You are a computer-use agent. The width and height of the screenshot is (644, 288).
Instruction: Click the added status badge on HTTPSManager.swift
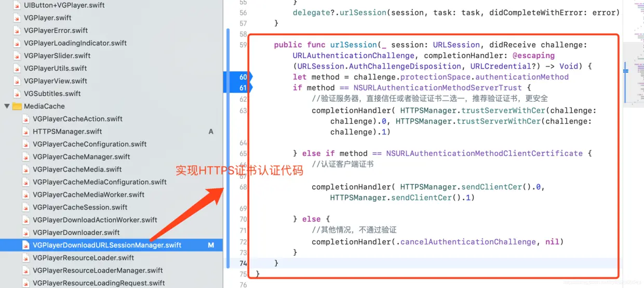[x=211, y=132]
